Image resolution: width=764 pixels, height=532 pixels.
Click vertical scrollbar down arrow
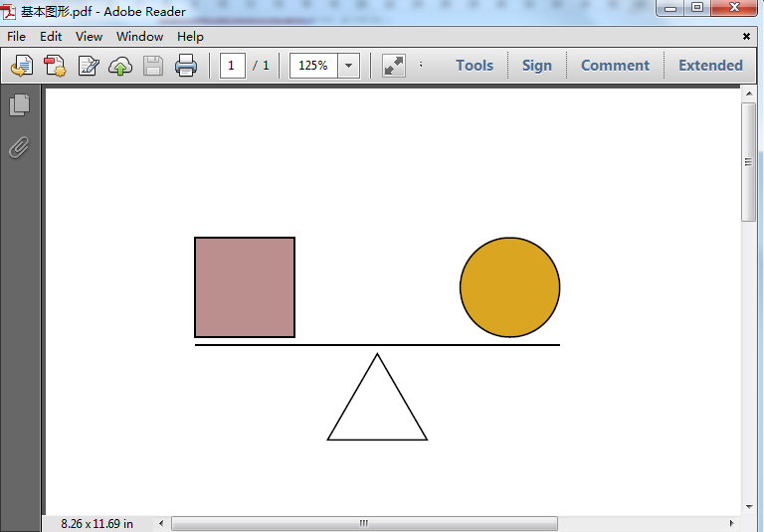click(x=749, y=507)
